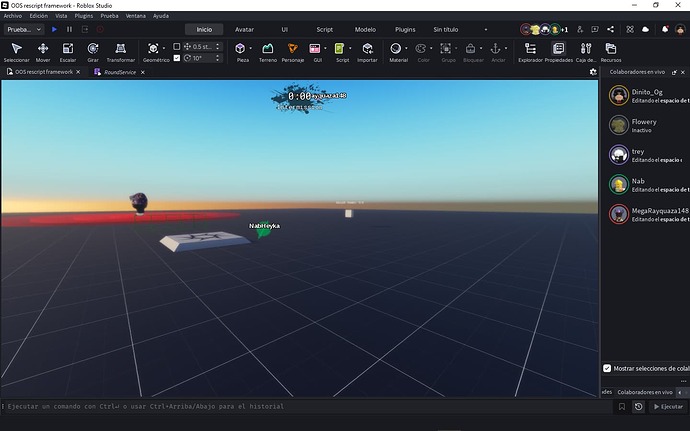Click the Anclar anchor icon
Viewport: 690px width, 431px height.
pos(495,48)
